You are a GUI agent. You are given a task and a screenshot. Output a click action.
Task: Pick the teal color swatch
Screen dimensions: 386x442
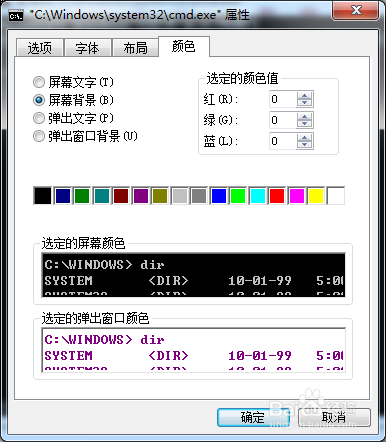pos(102,196)
